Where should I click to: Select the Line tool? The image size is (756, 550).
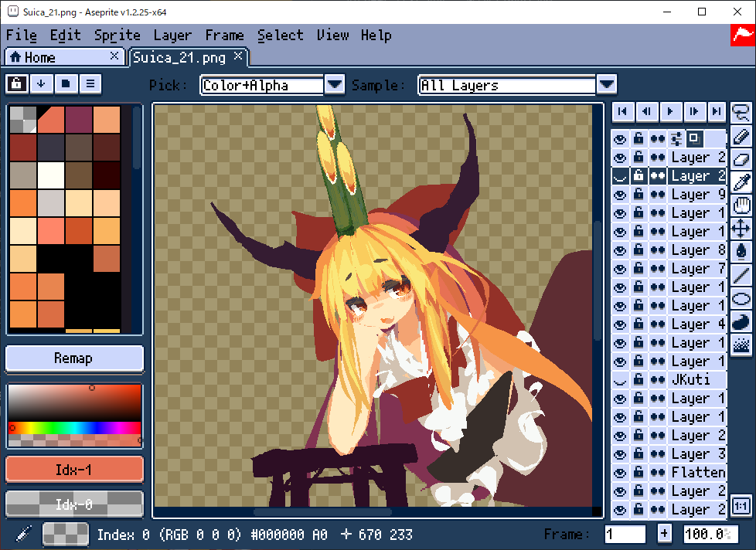tap(741, 275)
